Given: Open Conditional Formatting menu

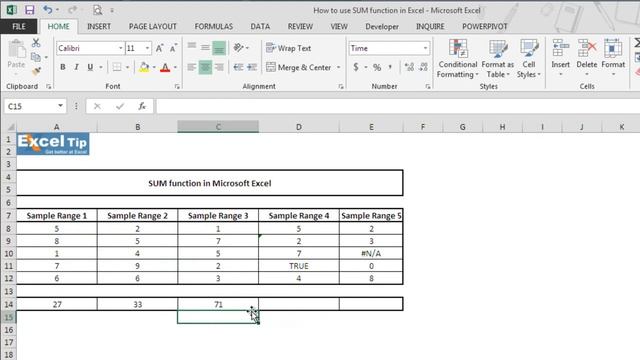Looking at the screenshot, I should pyautogui.click(x=458, y=58).
